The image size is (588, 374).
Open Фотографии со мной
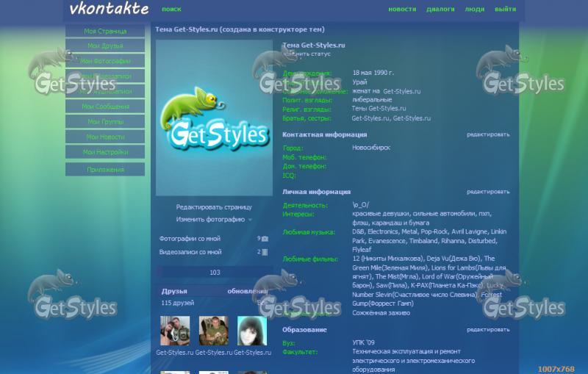tap(190, 239)
